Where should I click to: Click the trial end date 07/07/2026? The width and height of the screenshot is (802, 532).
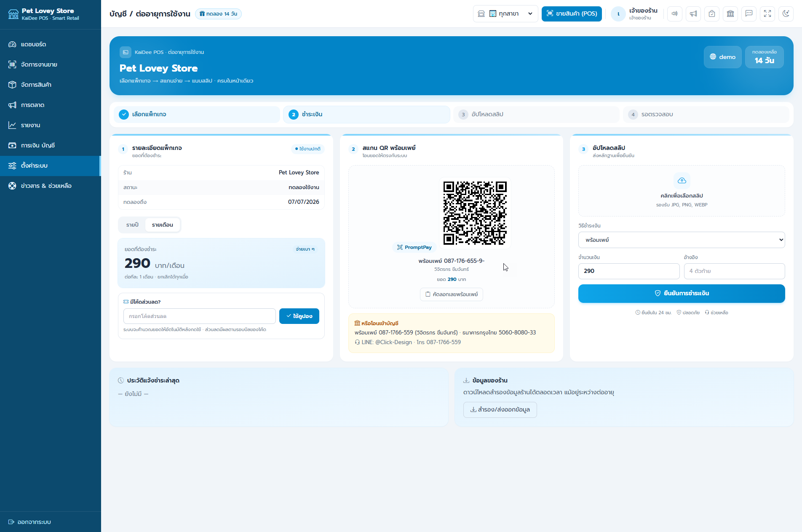[x=304, y=202]
